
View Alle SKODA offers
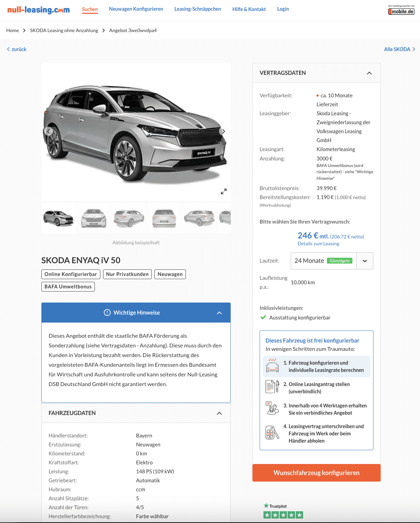pyautogui.click(x=400, y=49)
